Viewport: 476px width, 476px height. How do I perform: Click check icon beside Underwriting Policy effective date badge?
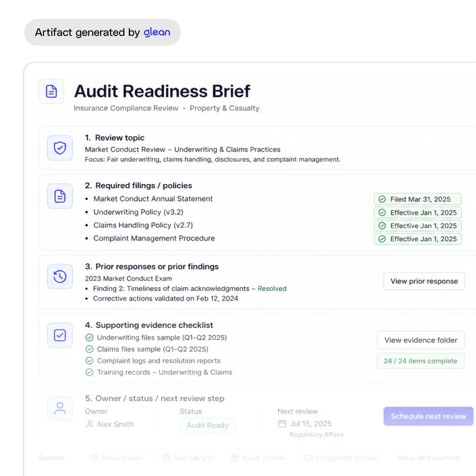pos(382,212)
